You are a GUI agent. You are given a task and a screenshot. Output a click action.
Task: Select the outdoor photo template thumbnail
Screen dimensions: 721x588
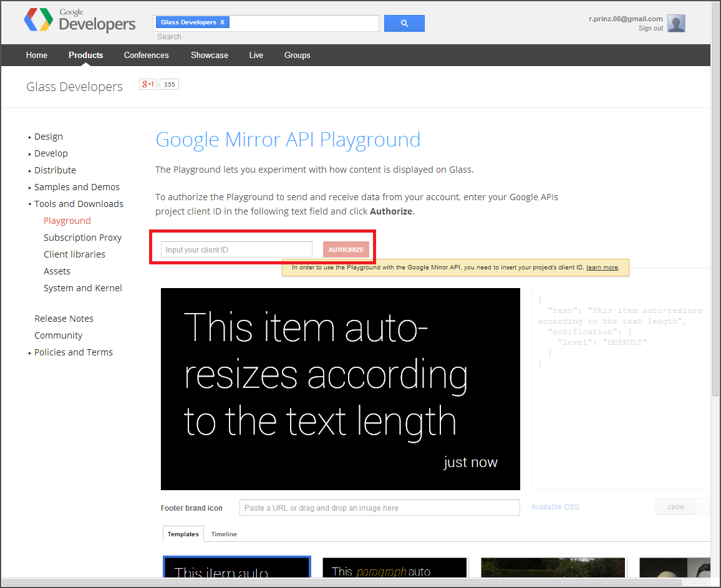point(553,567)
